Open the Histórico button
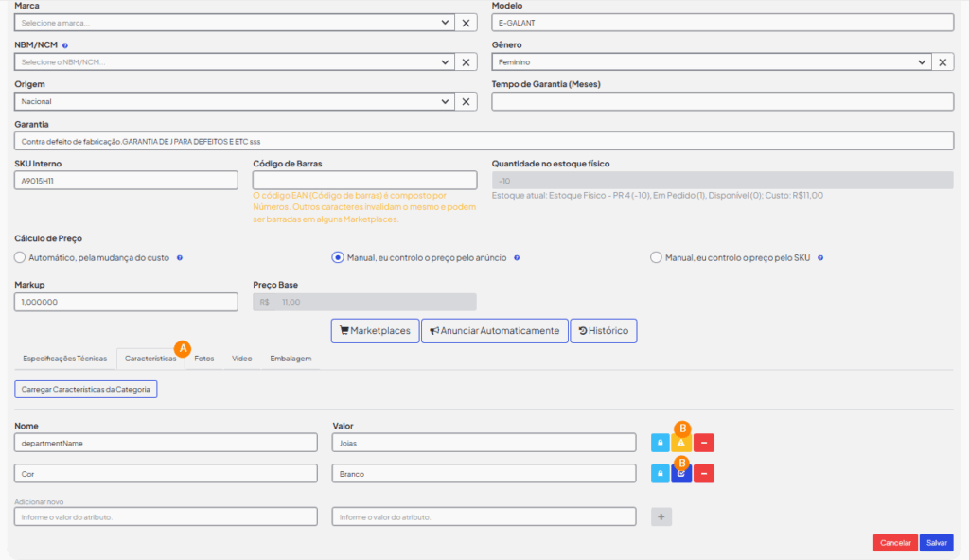This screenshot has width=969, height=560. 604,331
